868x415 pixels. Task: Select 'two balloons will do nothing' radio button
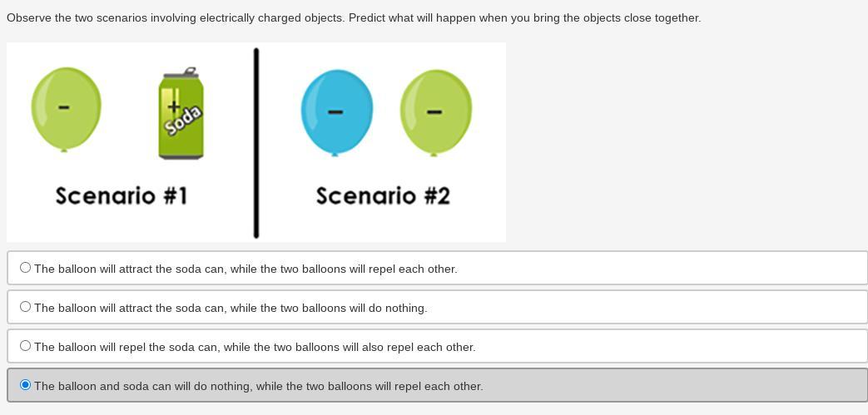(26, 307)
